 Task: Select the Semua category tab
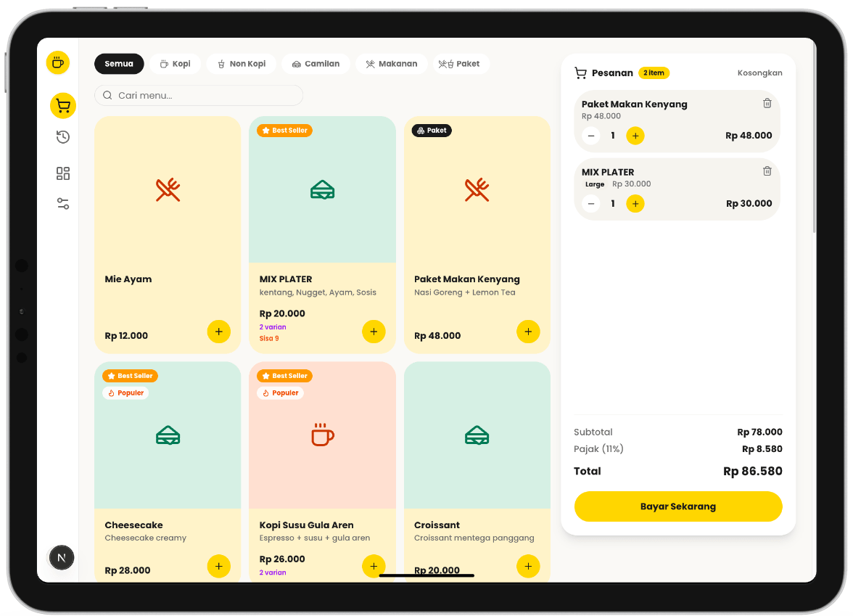[x=119, y=64]
